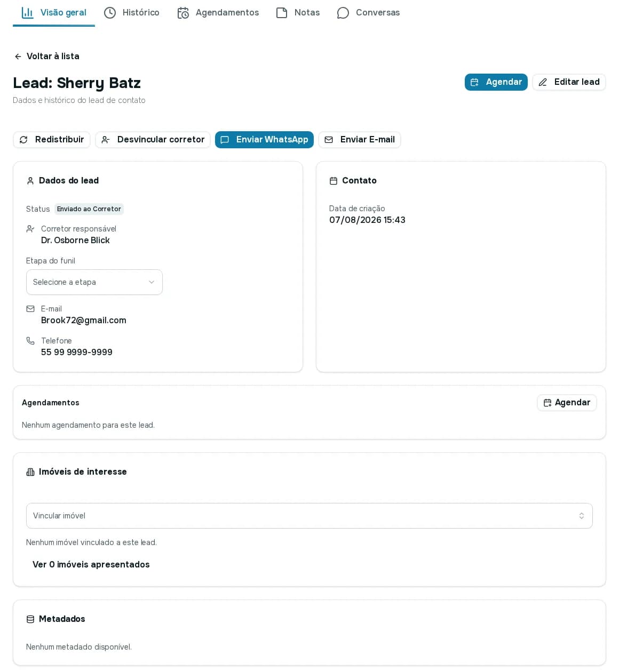This screenshot has height=672, width=619.
Task: Click Ver 0 imóveis apresentados
Action: click(91, 565)
